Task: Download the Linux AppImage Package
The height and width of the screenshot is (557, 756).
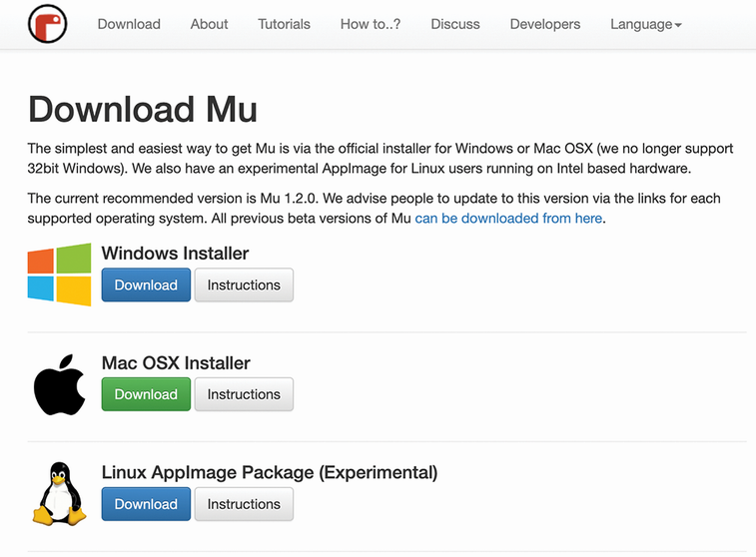Action: [146, 504]
